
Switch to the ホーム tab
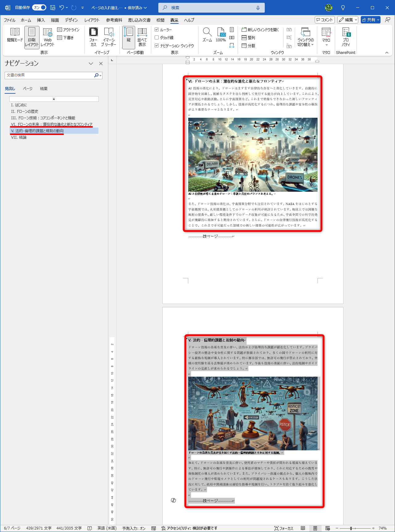coord(26,20)
